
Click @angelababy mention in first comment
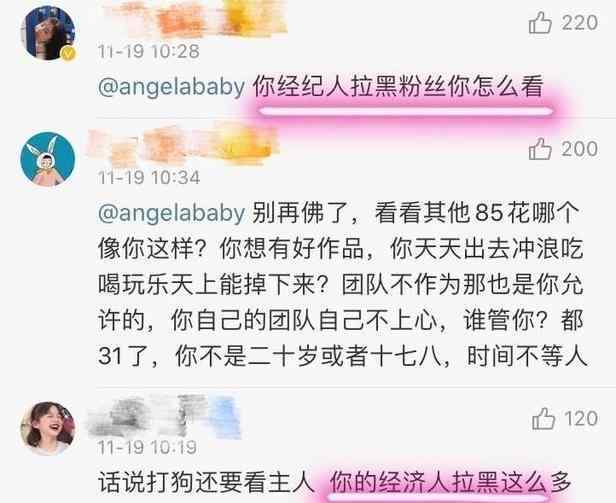pyautogui.click(x=171, y=86)
